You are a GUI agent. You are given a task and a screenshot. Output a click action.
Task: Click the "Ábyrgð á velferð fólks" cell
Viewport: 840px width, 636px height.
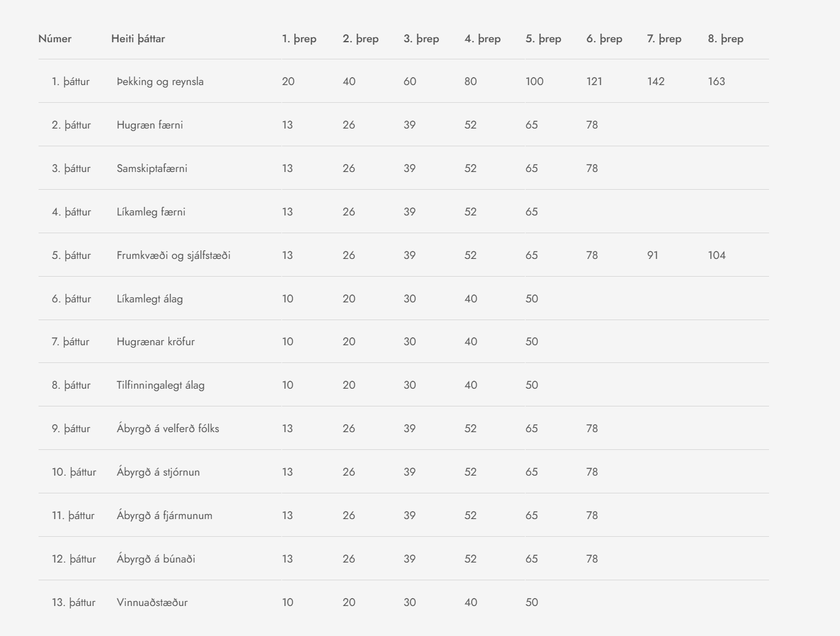pos(168,428)
